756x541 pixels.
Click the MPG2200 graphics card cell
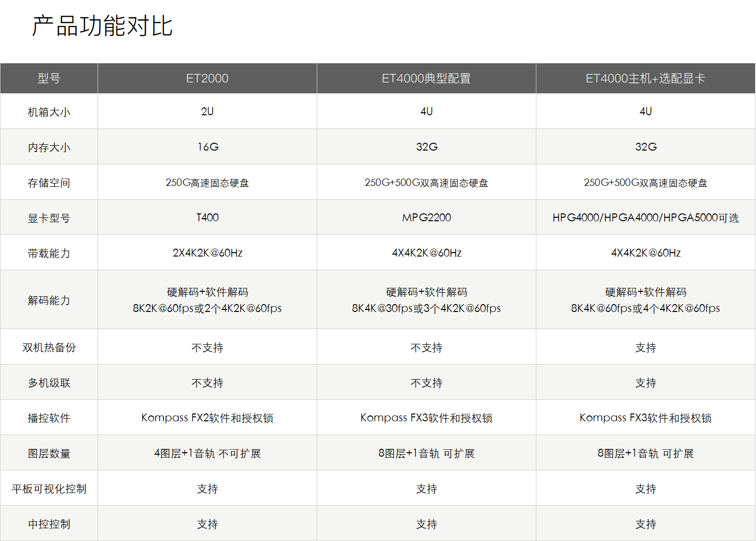(427, 217)
